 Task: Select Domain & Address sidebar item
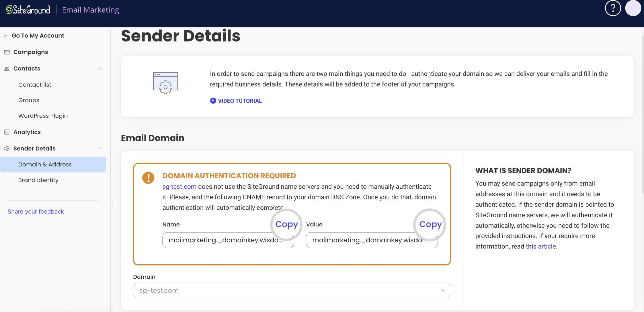(x=53, y=164)
